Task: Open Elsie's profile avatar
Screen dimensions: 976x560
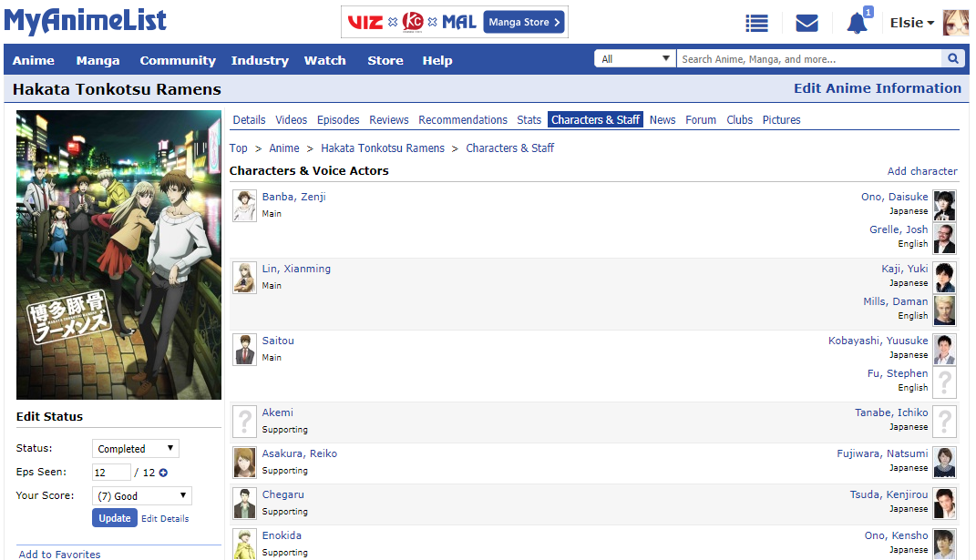Action: point(955,23)
